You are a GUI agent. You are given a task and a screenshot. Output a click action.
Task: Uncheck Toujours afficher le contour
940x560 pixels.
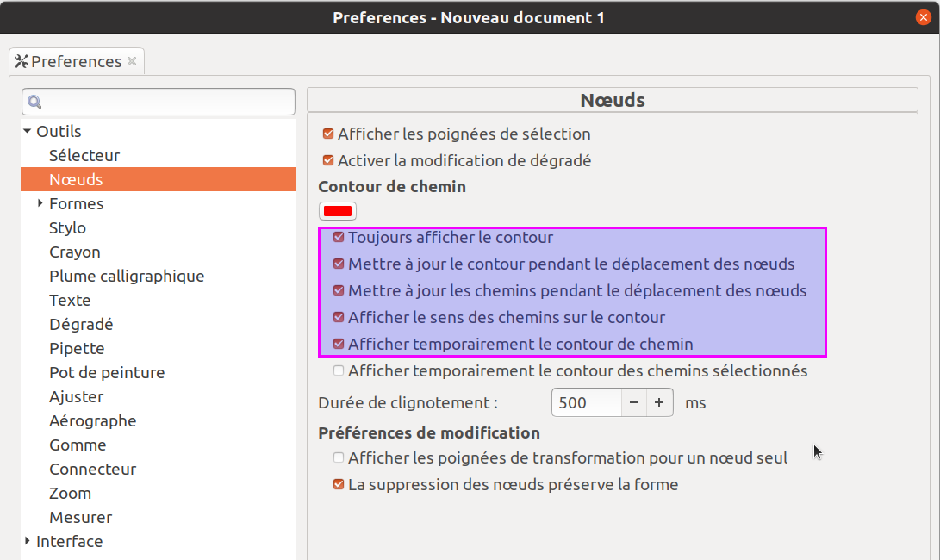339,237
